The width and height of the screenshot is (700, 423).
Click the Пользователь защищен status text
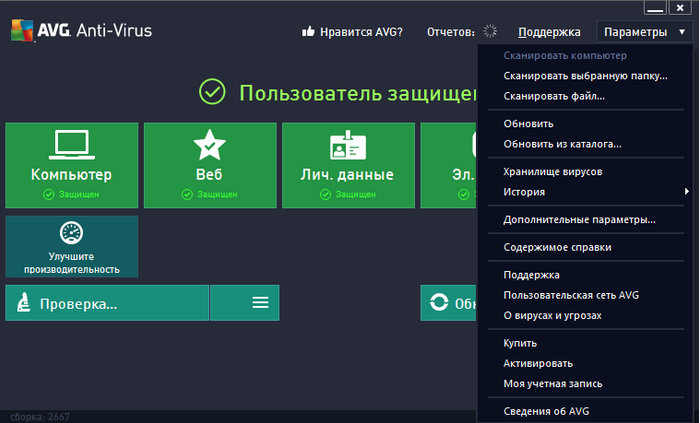coord(358,93)
